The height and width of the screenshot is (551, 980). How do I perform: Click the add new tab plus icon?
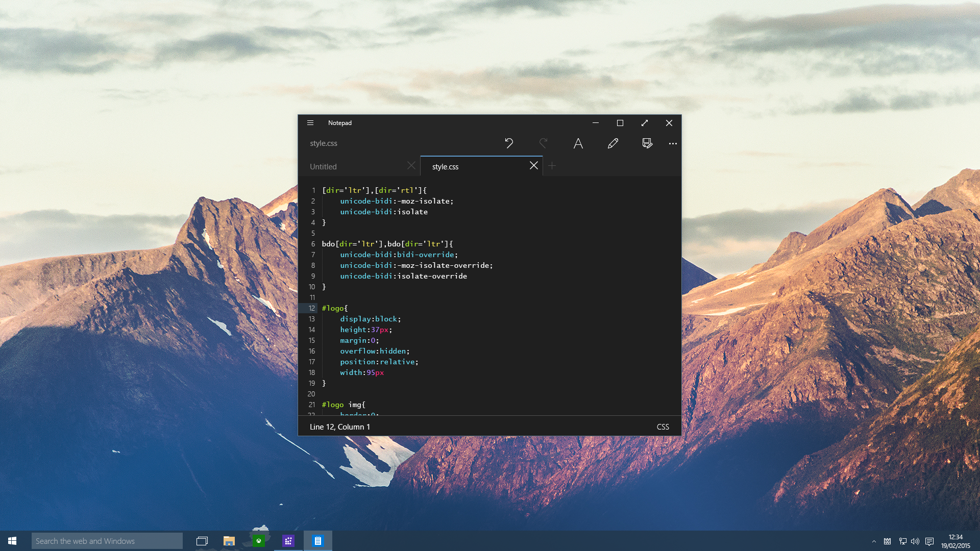[552, 165]
